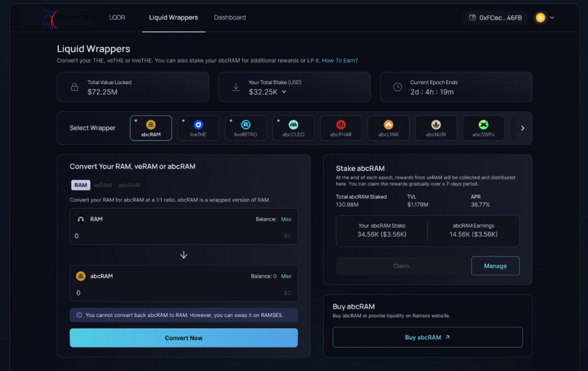This screenshot has height=371, width=588.
Task: Choose the liveRETRO wrapper
Action: [246, 127]
